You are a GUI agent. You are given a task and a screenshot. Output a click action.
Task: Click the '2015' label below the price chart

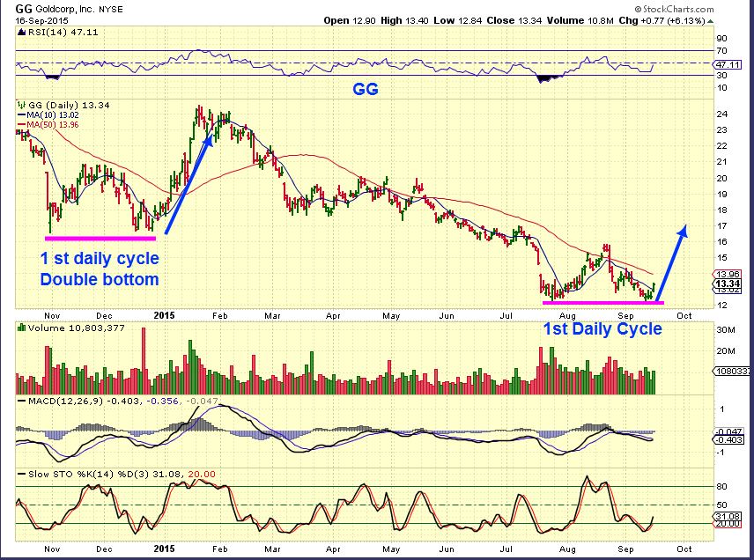164,315
